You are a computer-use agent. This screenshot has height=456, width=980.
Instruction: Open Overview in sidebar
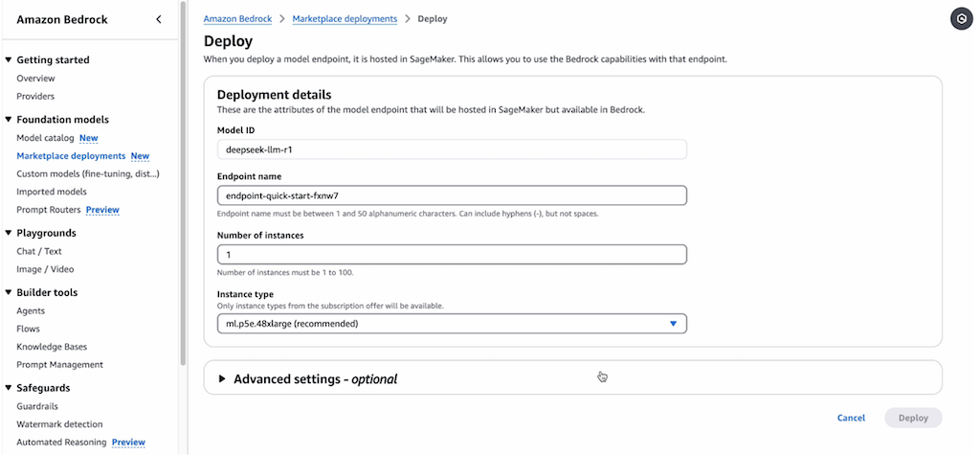[35, 79]
